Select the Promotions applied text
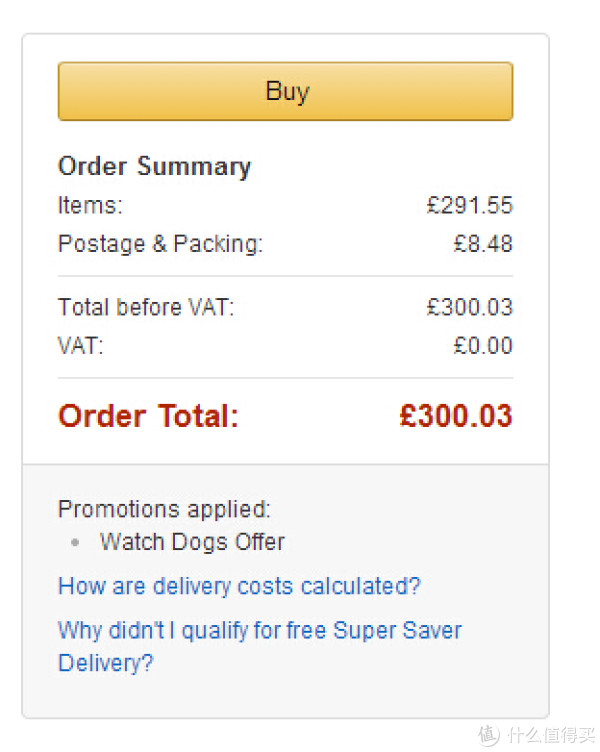The image size is (600, 752). pos(164,510)
